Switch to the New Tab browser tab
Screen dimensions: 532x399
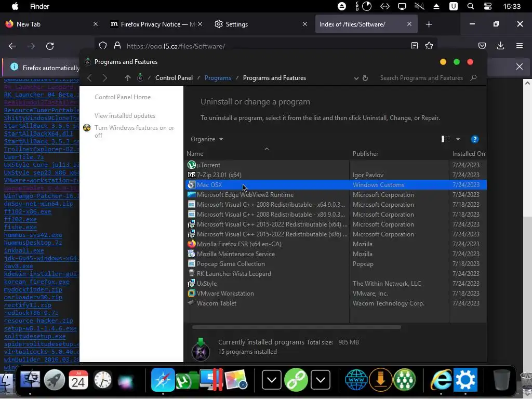[x=51, y=24]
